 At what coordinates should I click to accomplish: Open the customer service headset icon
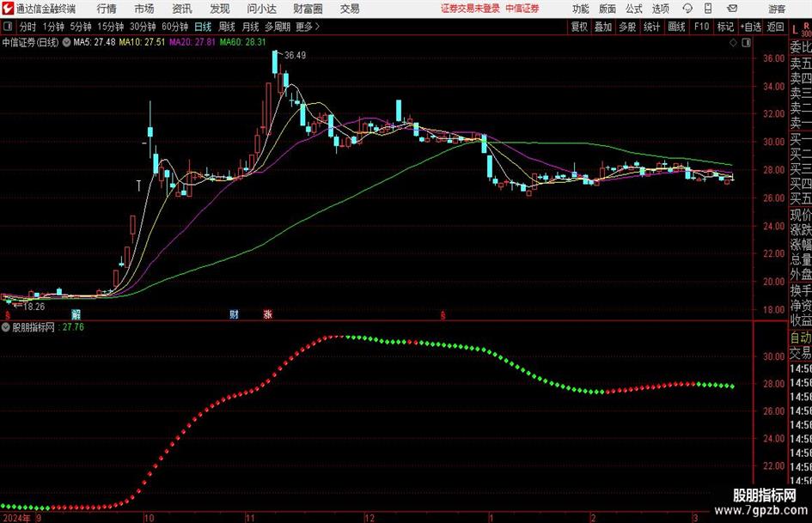687,9
